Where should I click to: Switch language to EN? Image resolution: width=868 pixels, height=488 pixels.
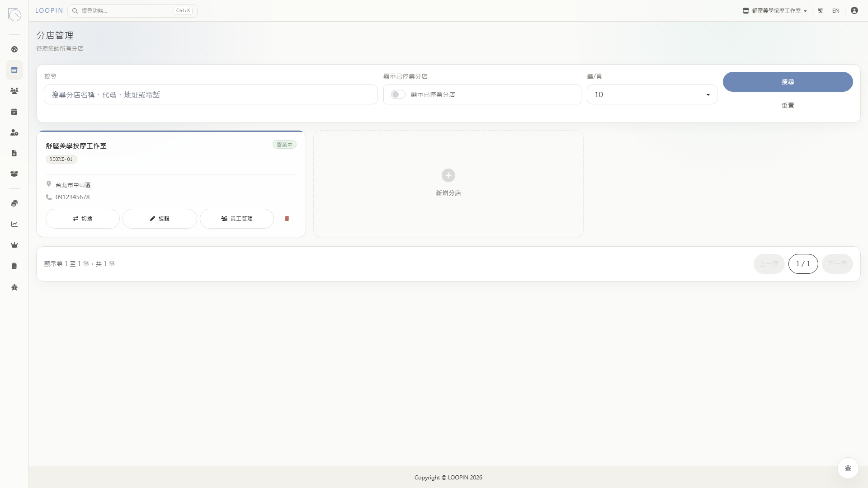coord(835,11)
